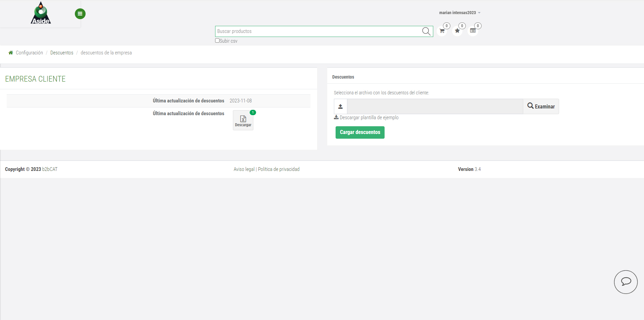
Task: Open Aviso legal link
Action: click(x=244, y=169)
